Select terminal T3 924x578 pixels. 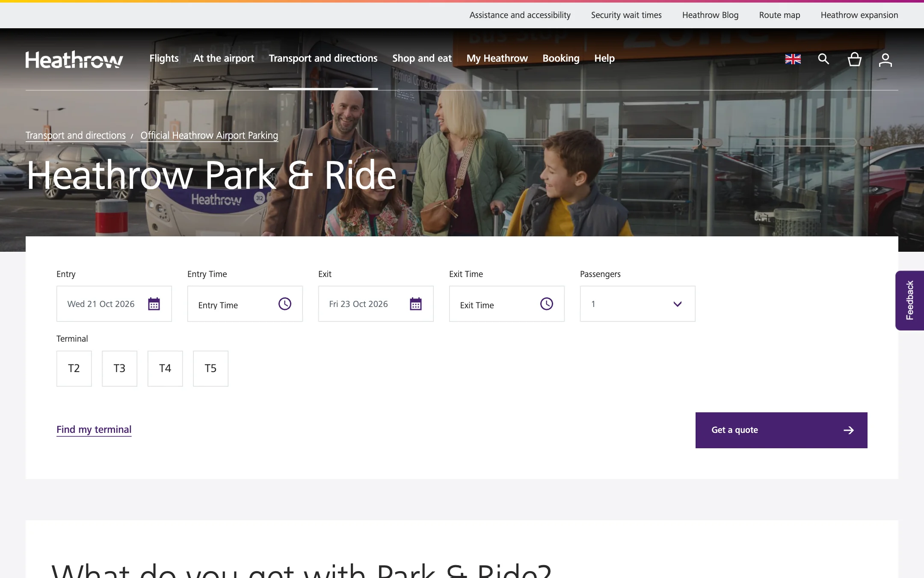point(119,368)
